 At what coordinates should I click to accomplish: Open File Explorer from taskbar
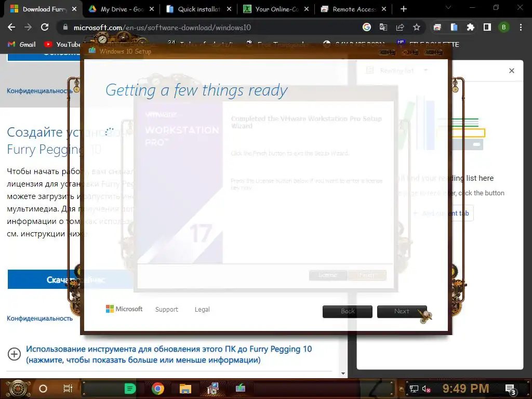click(x=185, y=389)
